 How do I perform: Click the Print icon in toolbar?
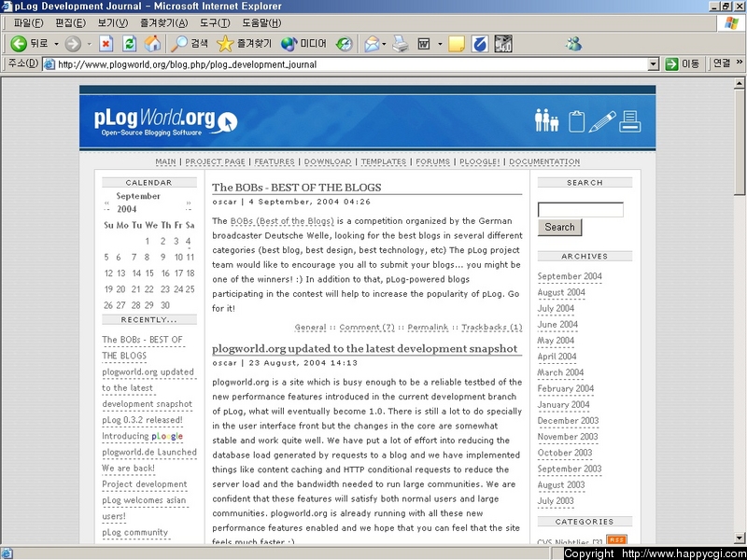point(401,44)
